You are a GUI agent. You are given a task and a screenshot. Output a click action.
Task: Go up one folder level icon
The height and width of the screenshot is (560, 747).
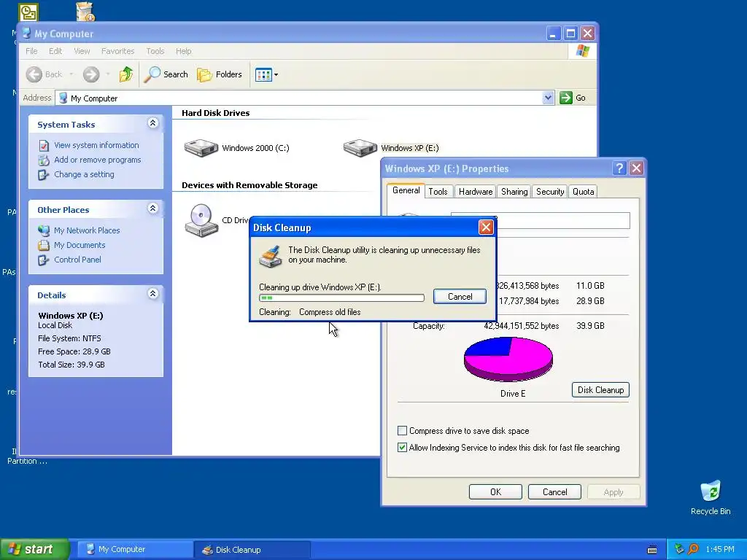coord(126,74)
